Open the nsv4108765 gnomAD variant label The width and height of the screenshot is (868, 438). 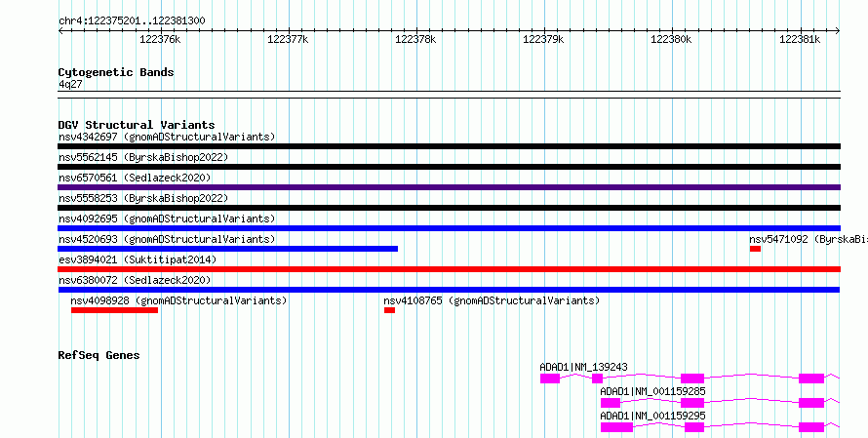coord(492,300)
